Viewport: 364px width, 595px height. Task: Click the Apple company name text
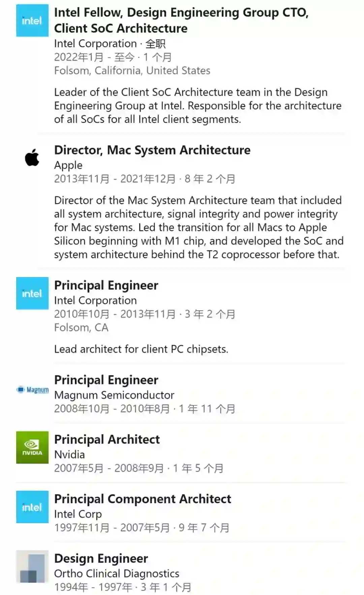click(x=68, y=165)
